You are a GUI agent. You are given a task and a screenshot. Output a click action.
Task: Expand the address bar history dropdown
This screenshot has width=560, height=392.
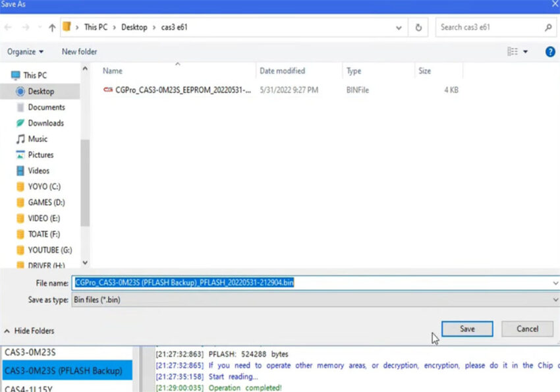coord(399,28)
